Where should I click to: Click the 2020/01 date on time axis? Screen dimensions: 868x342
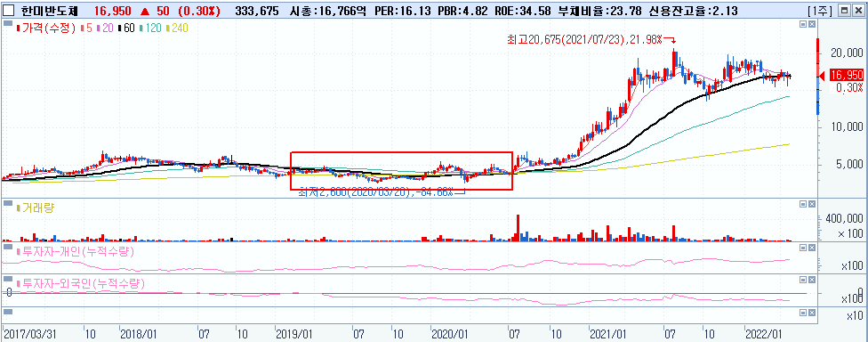pos(450,334)
